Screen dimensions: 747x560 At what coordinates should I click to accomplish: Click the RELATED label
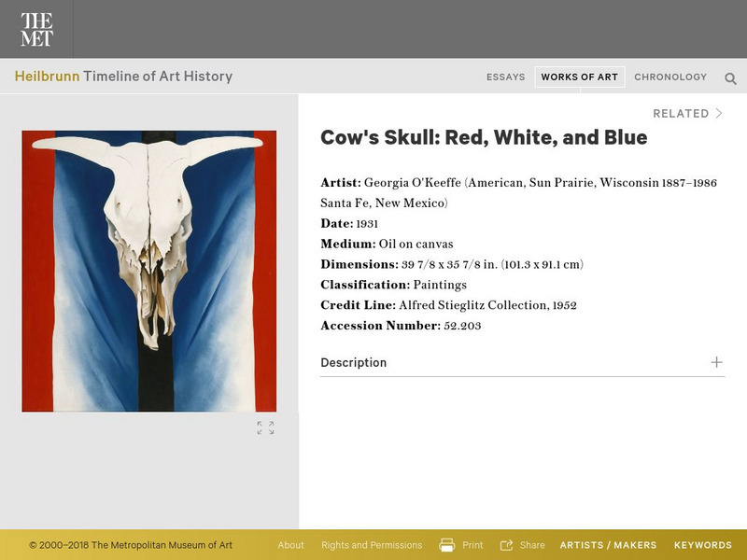(x=681, y=113)
